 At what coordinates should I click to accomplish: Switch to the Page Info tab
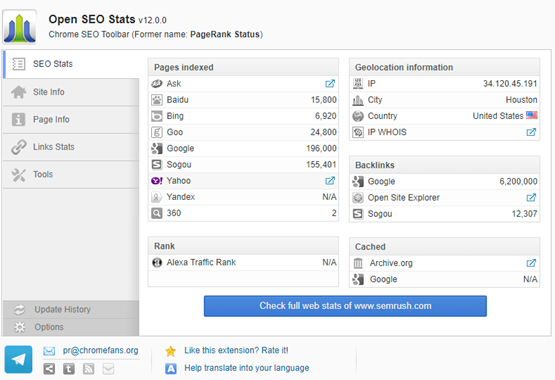(x=71, y=120)
